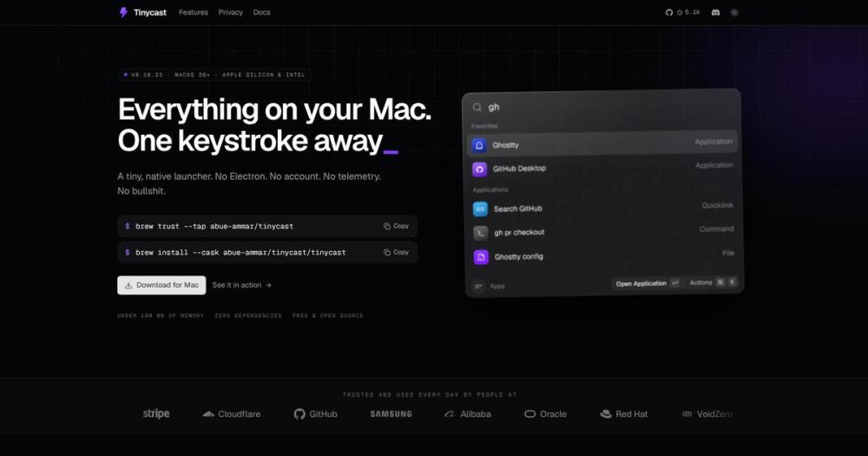The height and width of the screenshot is (456, 868).
Task: Click the Ghostty app icon
Action: tap(479, 145)
